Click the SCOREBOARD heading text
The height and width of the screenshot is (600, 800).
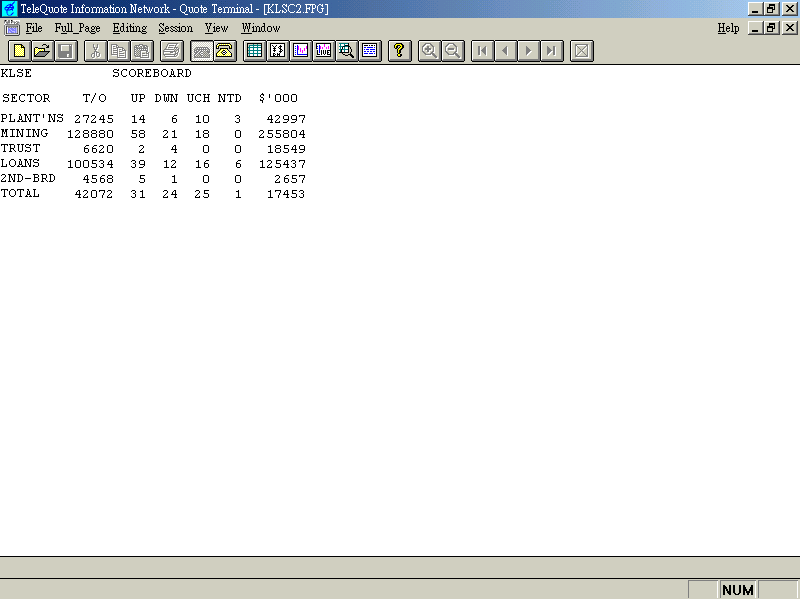coord(152,73)
